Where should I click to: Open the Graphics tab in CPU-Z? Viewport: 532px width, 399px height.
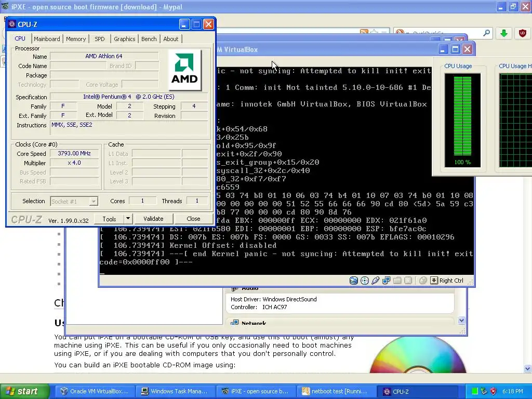(124, 39)
